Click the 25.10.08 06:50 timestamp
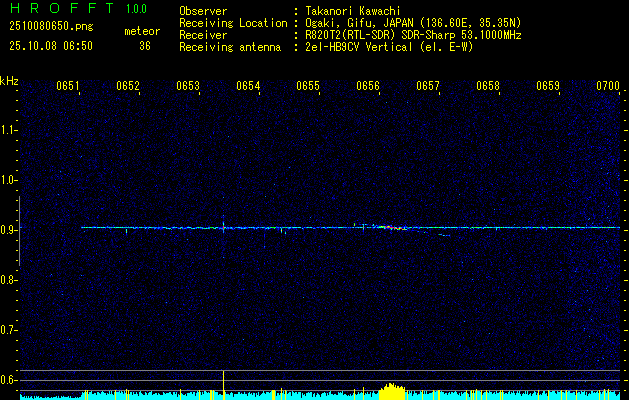 click(x=50, y=45)
